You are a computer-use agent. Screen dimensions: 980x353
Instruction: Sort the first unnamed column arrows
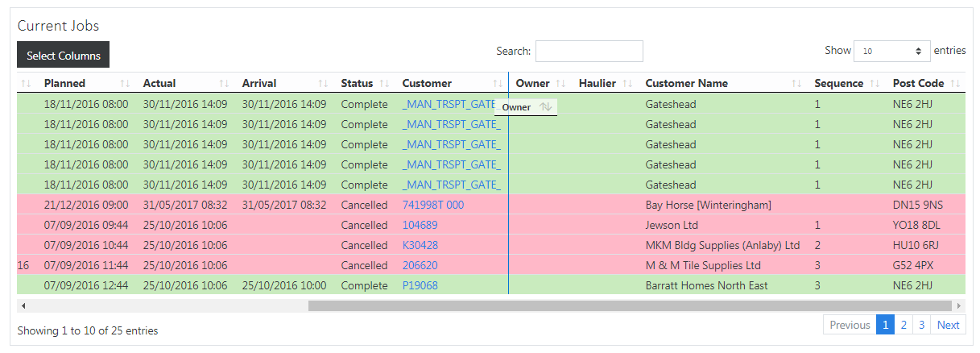26,84
